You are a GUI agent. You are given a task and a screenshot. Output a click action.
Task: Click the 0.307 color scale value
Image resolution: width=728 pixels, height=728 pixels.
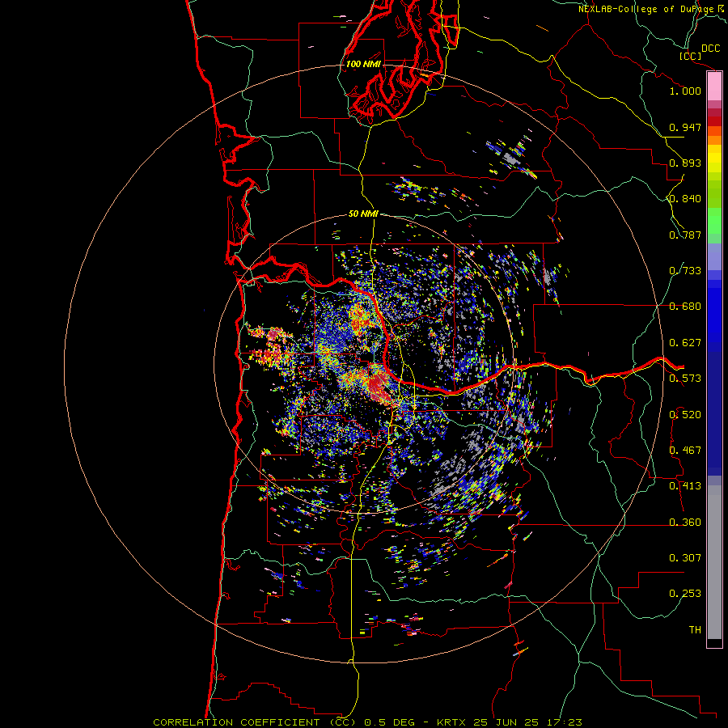point(685,558)
